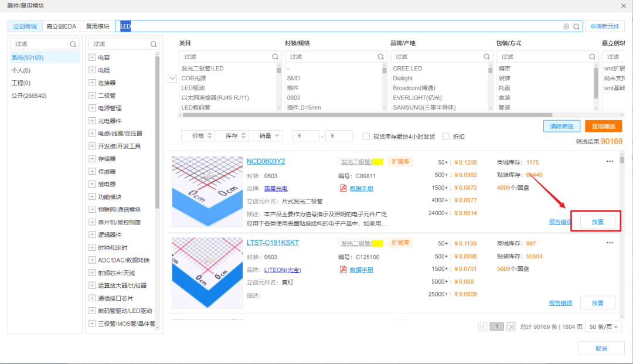Open PDF datasheet icon for LTST-C191KSKT
The width and height of the screenshot is (633, 364).
[343, 270]
